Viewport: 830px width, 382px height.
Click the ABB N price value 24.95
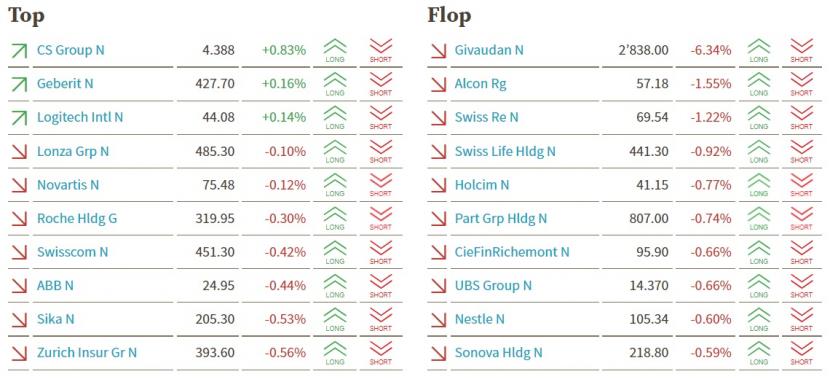click(x=218, y=286)
